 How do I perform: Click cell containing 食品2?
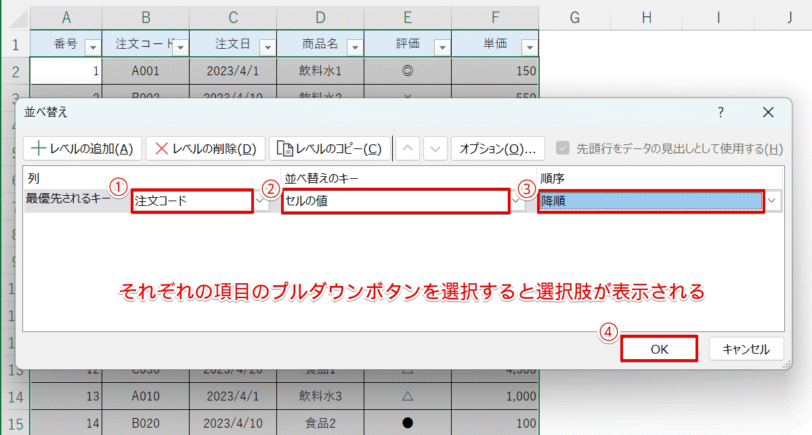coord(320,424)
